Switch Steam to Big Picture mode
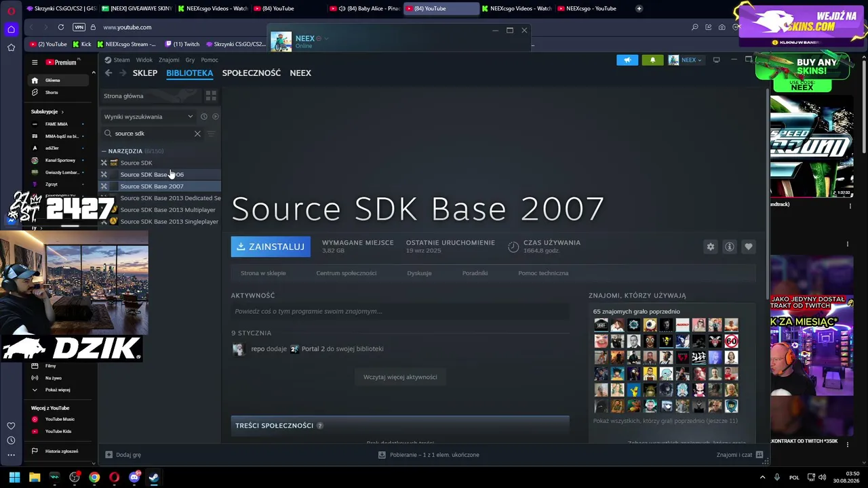 click(x=716, y=60)
